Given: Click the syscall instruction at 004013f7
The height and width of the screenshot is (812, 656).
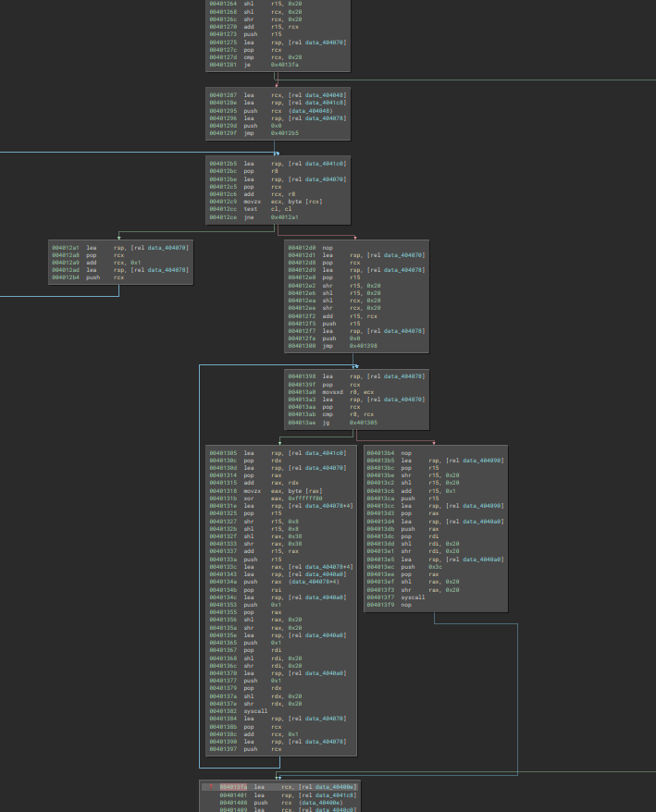Looking at the screenshot, I should pyautogui.click(x=413, y=597).
